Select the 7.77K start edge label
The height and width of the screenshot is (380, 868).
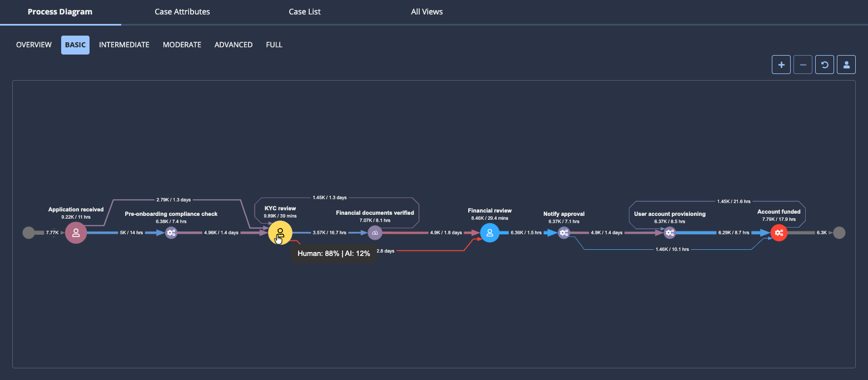click(52, 233)
